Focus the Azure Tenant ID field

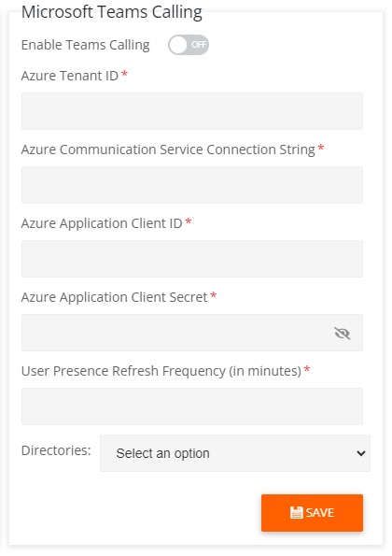[x=192, y=111]
